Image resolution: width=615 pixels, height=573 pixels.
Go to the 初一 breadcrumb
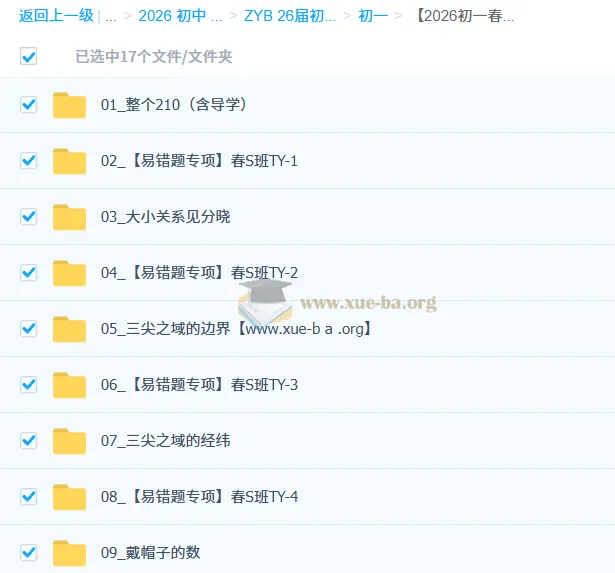[x=373, y=16]
